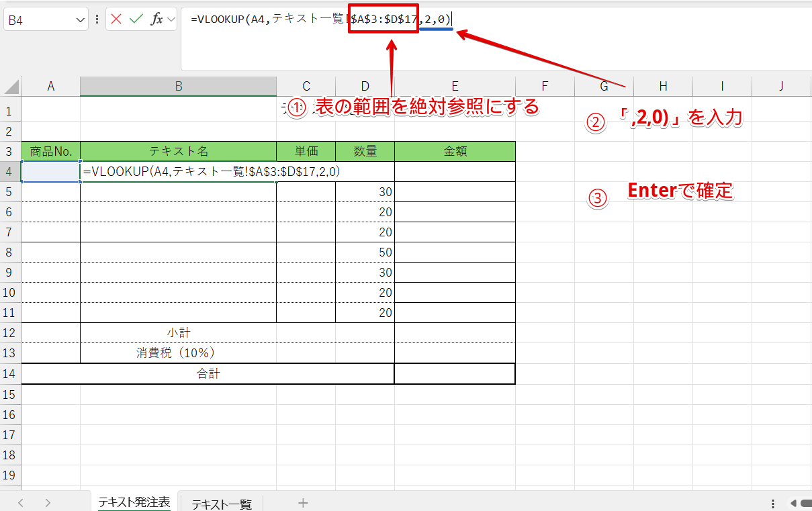This screenshot has width=812, height=511.
Task: Select column C header
Action: pos(306,86)
